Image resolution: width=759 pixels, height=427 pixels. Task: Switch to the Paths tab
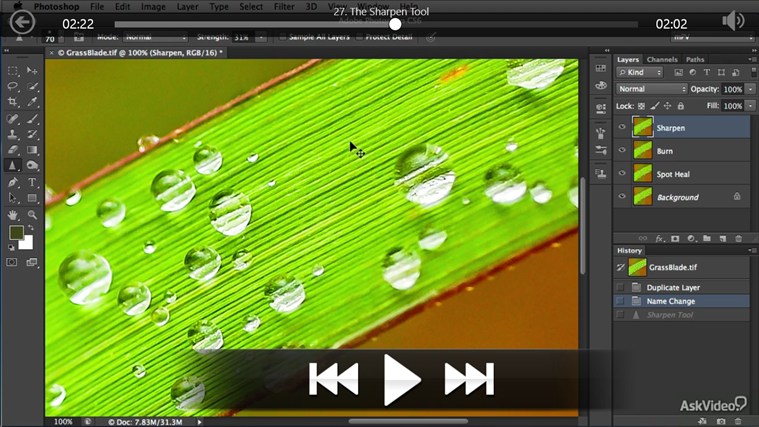[695, 59]
